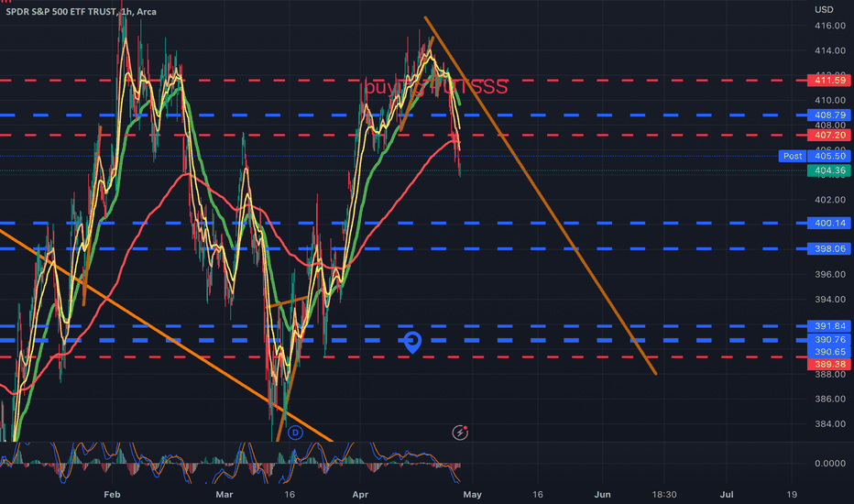Click the Jun date on time axis
This screenshot has height=504, width=854.
pos(602,494)
